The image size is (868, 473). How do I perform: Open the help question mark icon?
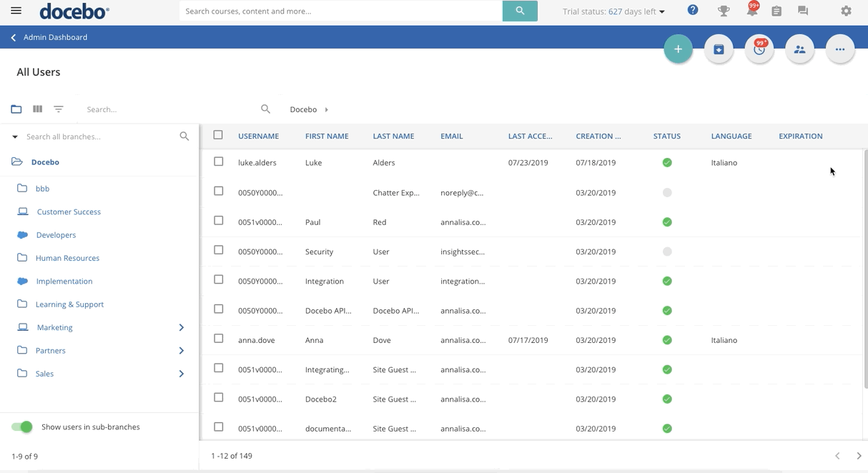[692, 10]
